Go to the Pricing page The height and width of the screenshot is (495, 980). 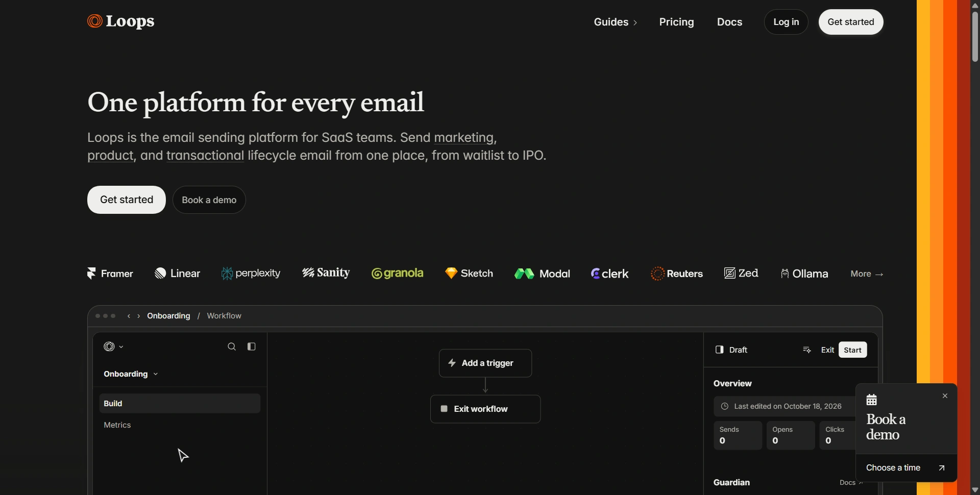676,22
